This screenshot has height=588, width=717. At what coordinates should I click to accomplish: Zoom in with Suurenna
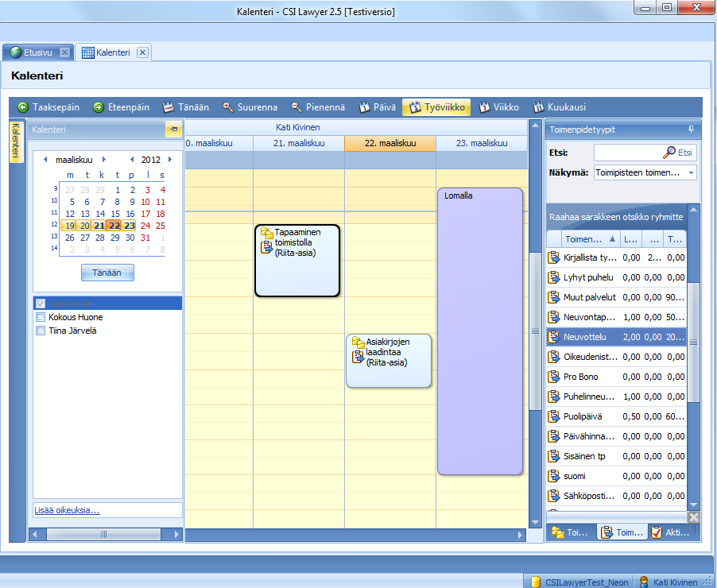tap(250, 107)
